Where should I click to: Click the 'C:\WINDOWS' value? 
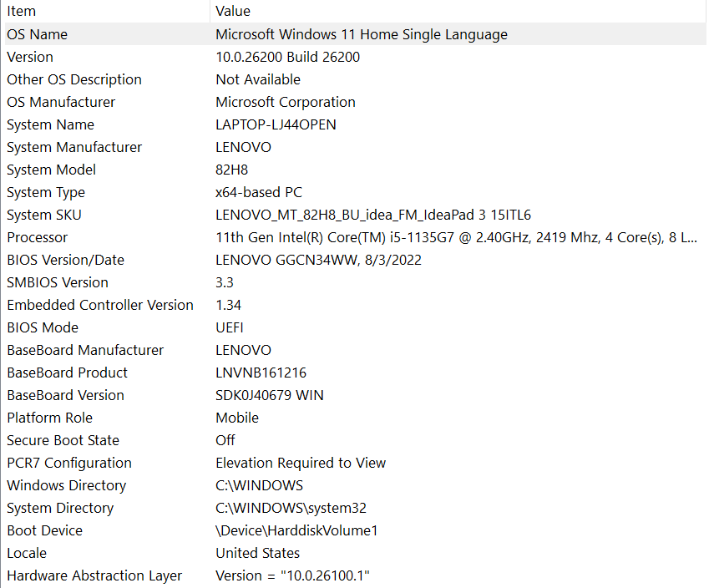click(259, 486)
